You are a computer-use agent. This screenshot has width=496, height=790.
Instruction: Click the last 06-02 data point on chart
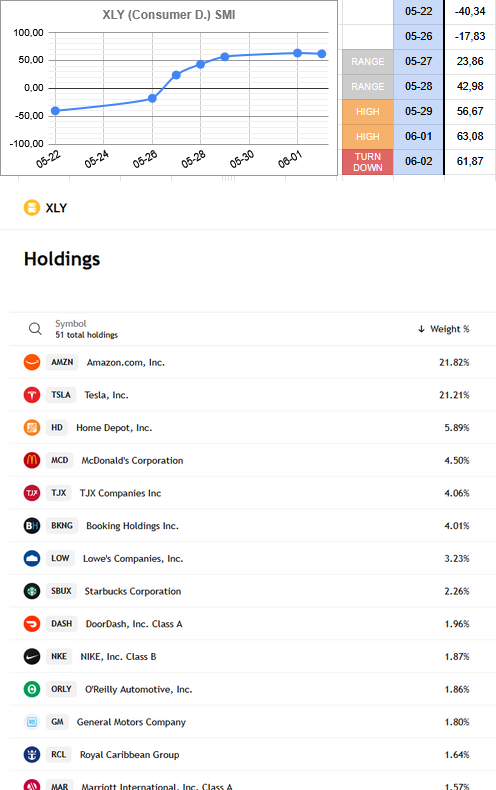pos(322,54)
